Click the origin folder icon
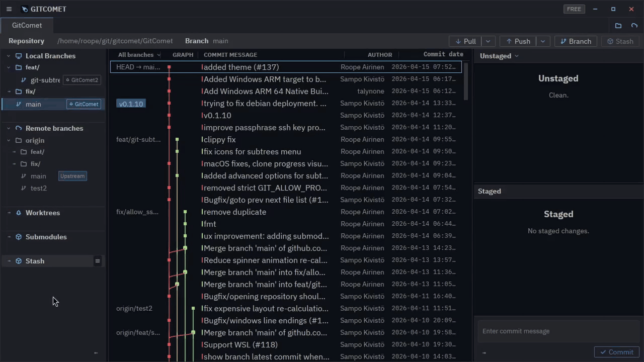Screen dimensions: 644x362 point(19,140)
